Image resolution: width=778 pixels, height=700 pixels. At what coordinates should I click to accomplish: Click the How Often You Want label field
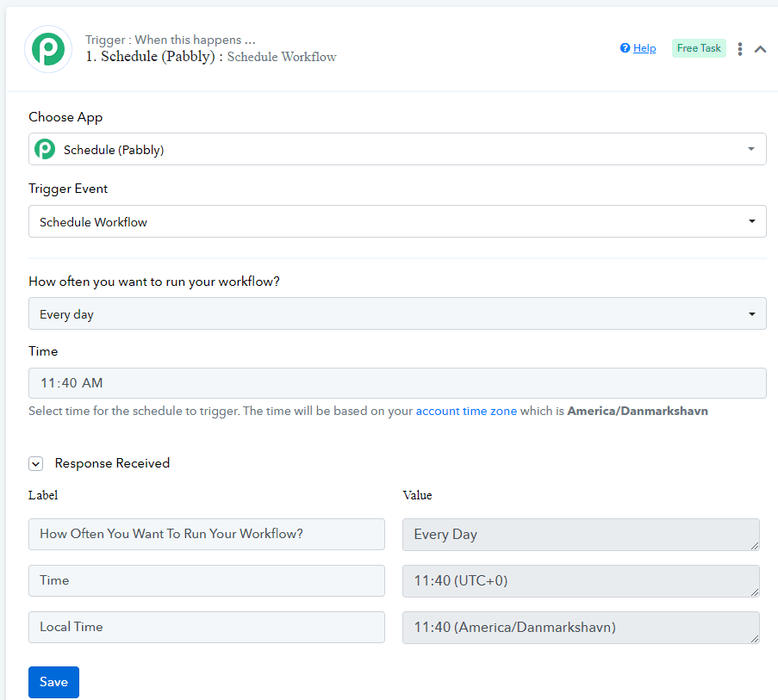[207, 534]
